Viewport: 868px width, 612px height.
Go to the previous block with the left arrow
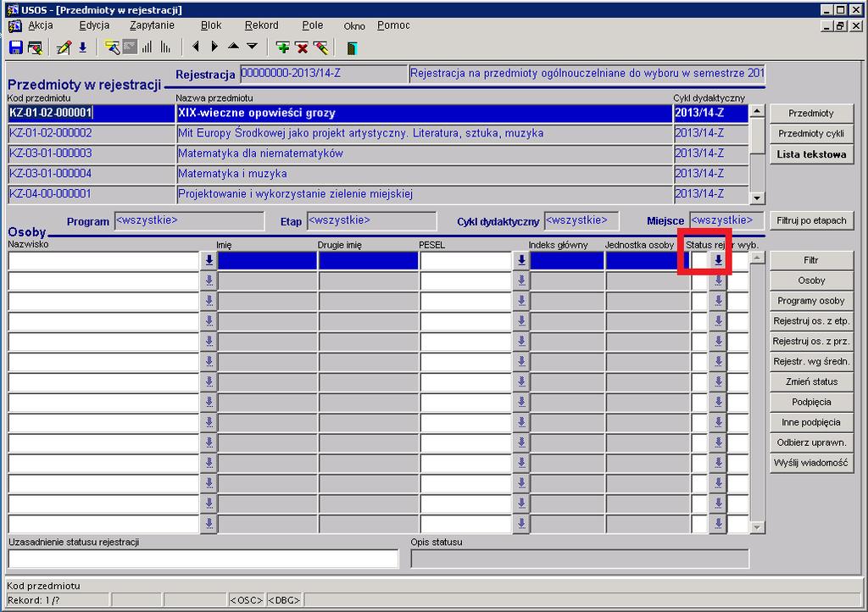pyautogui.click(x=196, y=47)
